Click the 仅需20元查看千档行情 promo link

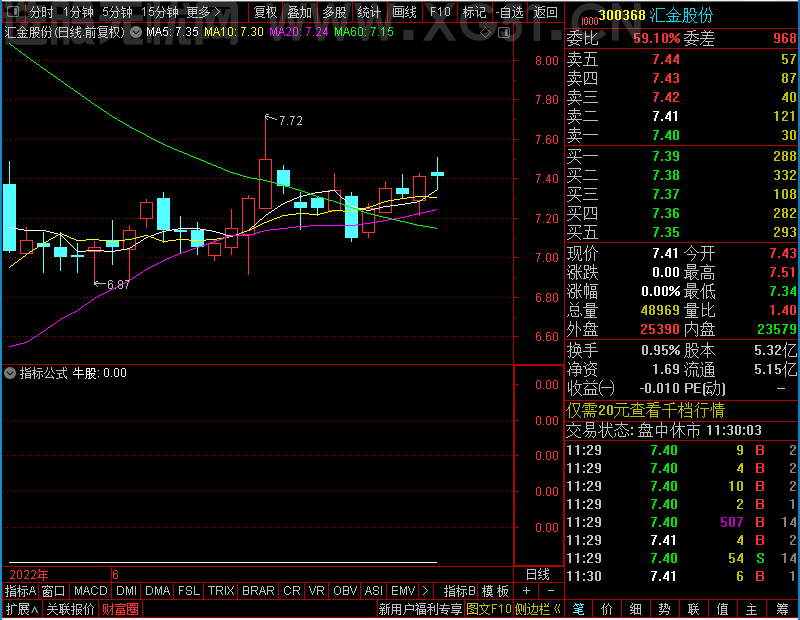point(645,410)
